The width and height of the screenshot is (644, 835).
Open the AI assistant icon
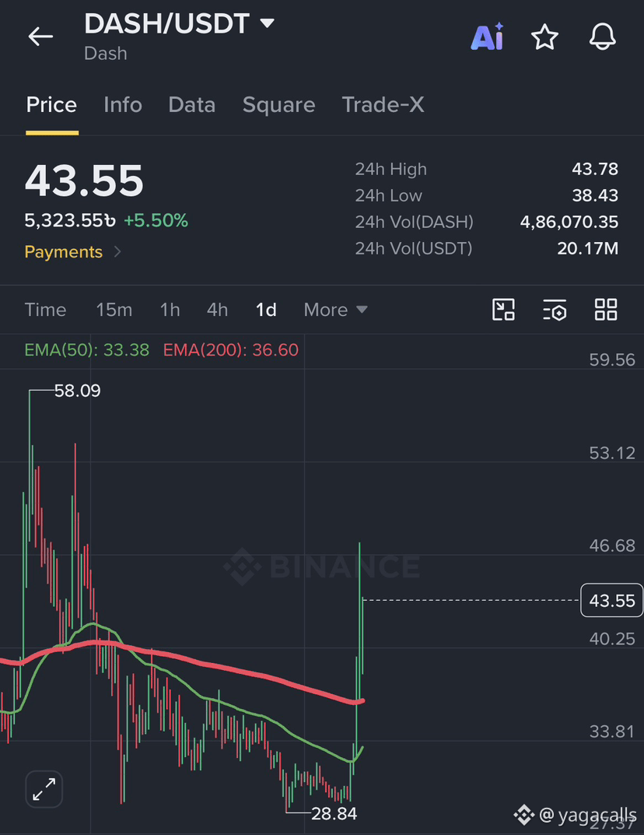pyautogui.click(x=487, y=37)
